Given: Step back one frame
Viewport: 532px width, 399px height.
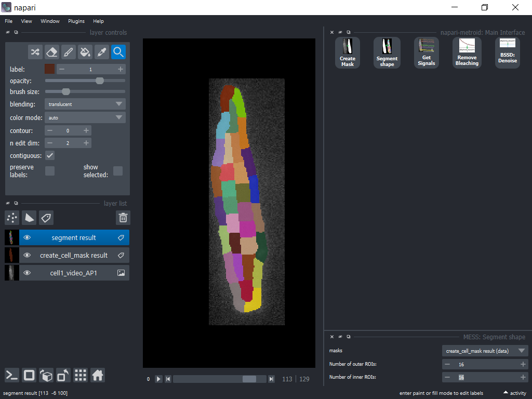Looking at the screenshot, I should tap(168, 379).
